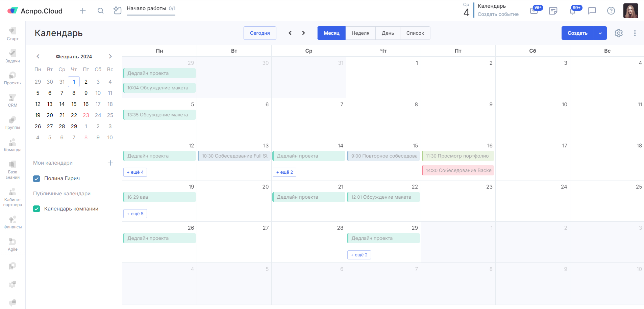Show previous month in the mini calendar
This screenshot has height=309, width=644.
[38, 56]
